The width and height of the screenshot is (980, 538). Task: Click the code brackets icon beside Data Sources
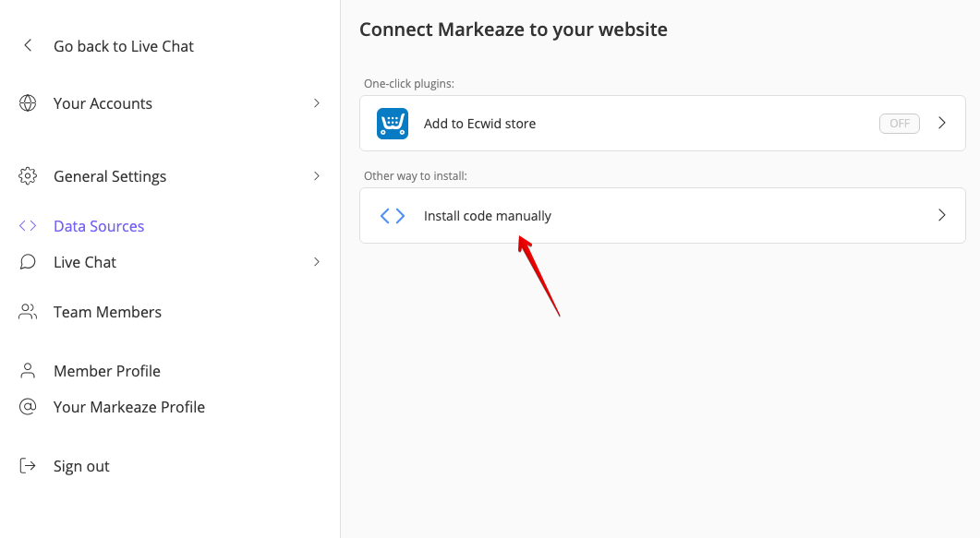coord(28,226)
